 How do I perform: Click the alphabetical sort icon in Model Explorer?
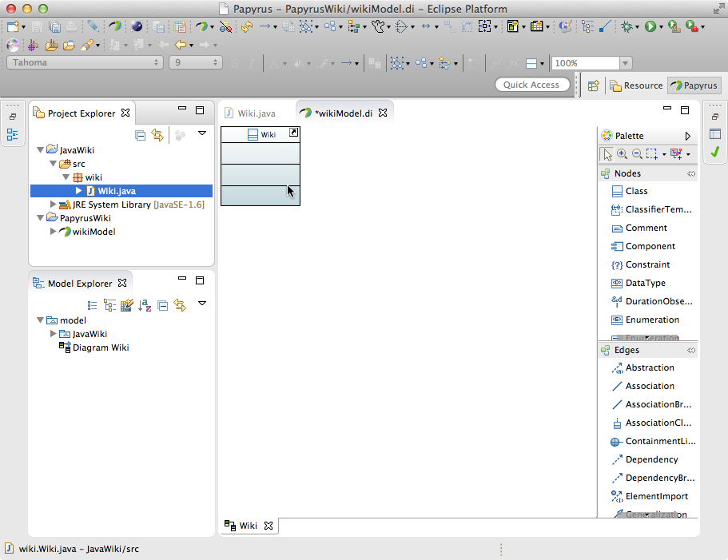click(145, 304)
